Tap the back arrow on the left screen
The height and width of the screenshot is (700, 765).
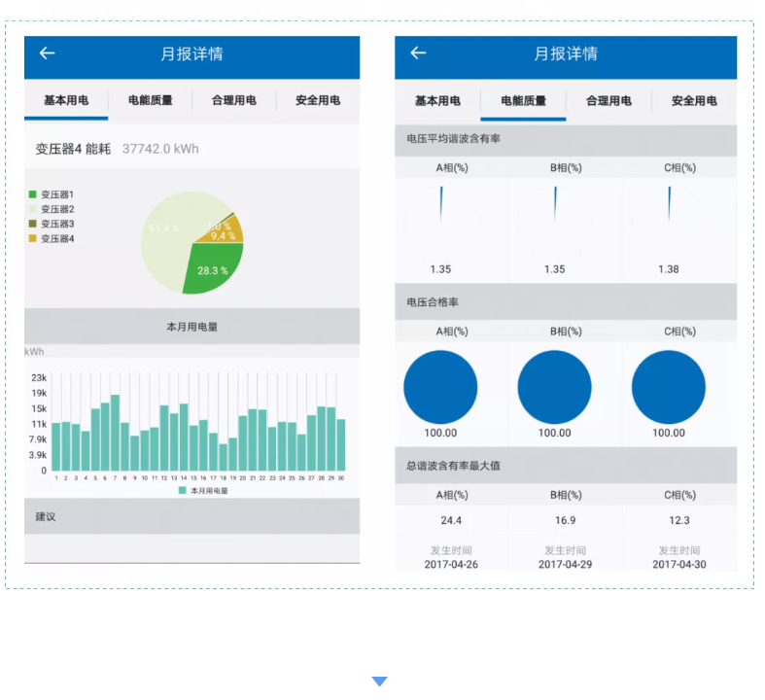(47, 53)
